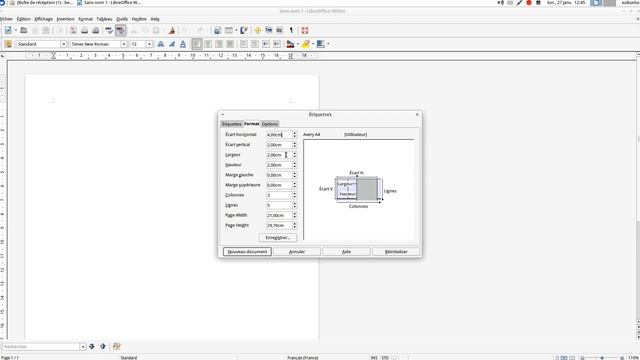The width and height of the screenshot is (640, 360).
Task: Expand the font size dropdown
Action: tap(149, 44)
